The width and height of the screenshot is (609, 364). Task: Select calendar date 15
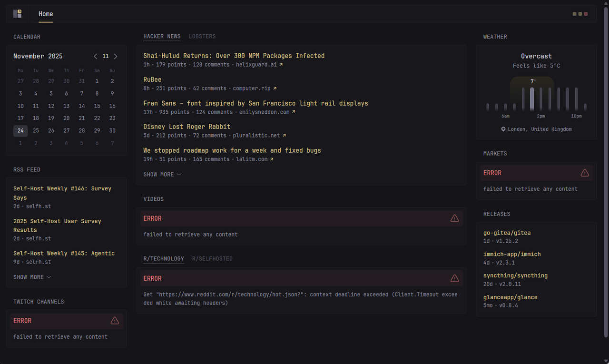click(x=97, y=106)
